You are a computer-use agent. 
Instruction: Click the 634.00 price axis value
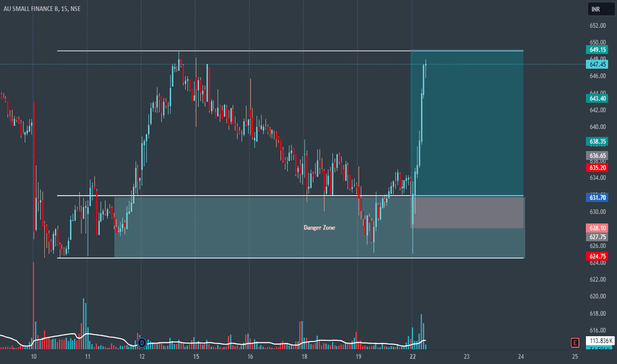(x=597, y=178)
